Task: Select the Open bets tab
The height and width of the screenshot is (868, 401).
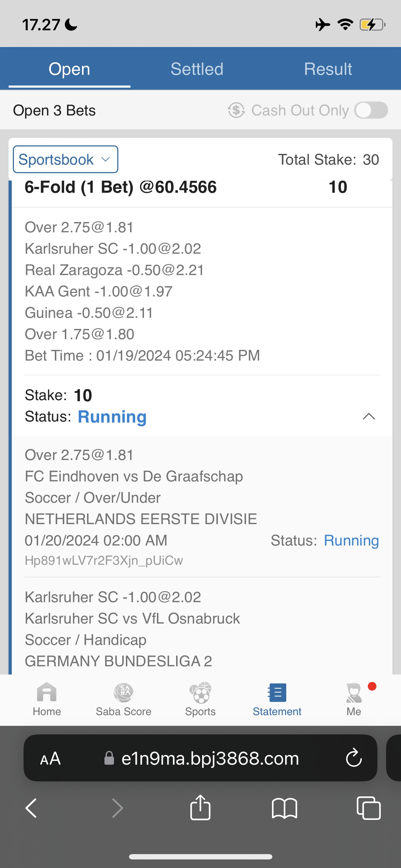Action: click(x=70, y=69)
